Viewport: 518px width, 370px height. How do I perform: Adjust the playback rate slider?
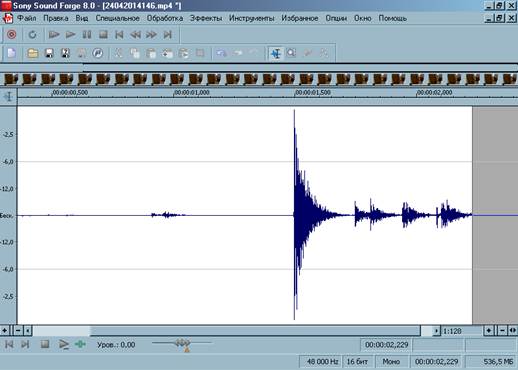coord(183,343)
